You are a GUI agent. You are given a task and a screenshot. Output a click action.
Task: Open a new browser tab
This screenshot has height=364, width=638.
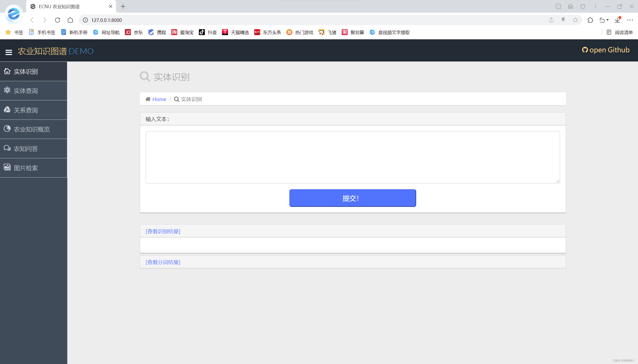[123, 6]
